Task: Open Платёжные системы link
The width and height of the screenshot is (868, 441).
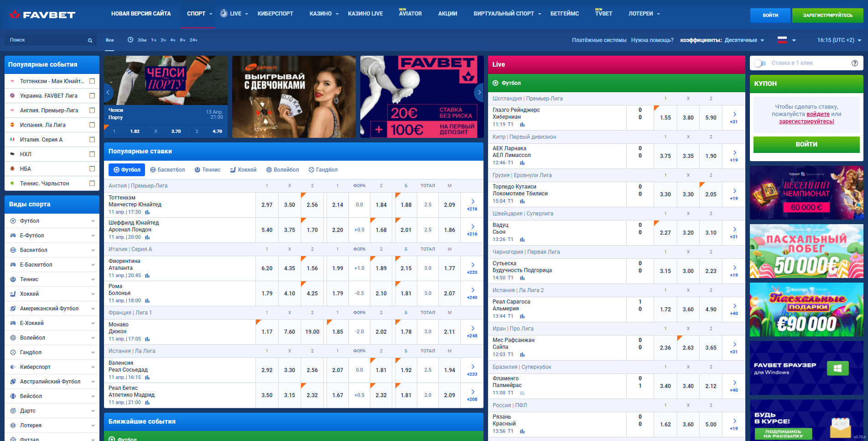Action: pos(599,40)
